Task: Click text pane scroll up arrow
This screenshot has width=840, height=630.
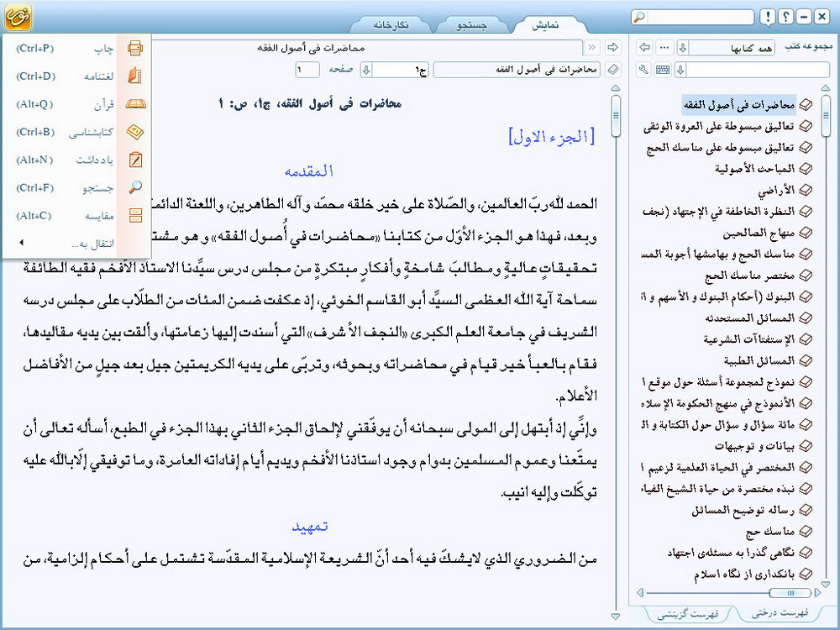Action: (x=616, y=88)
